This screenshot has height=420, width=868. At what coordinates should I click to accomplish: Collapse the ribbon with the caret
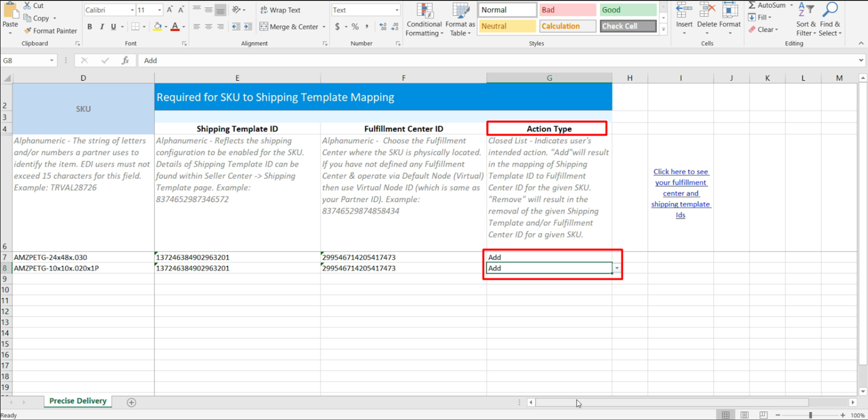point(861,43)
